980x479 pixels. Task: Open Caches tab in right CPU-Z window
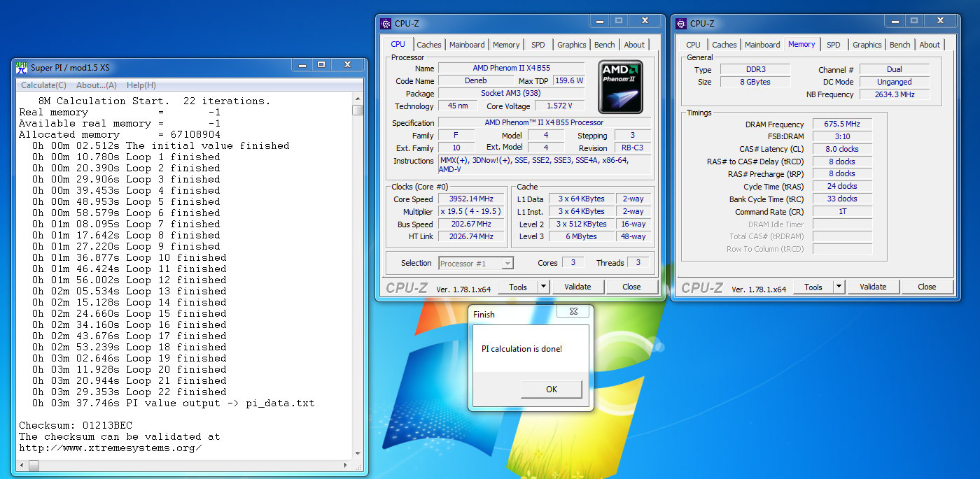point(724,45)
